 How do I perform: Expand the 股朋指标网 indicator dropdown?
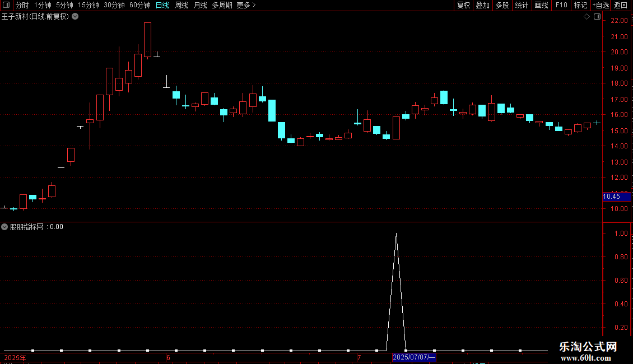click(4, 227)
